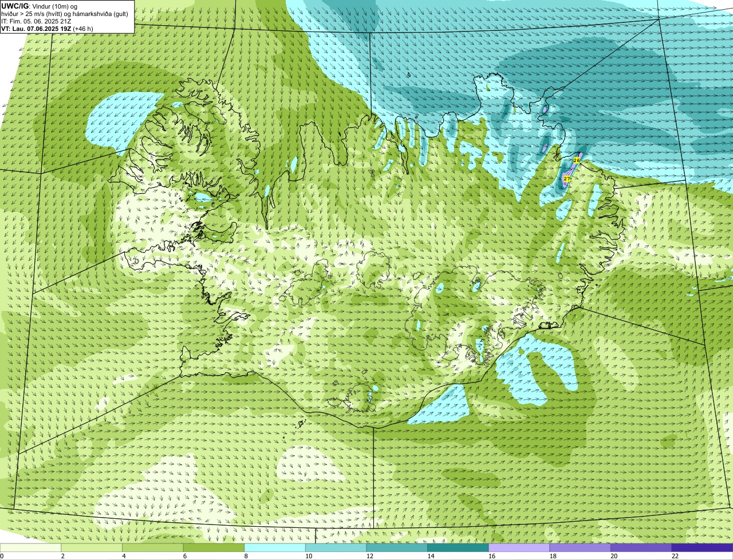Screen dimensions: 733x560
Task: Click the 18–20 m/s purple legend swatch
Action: tap(580, 547)
